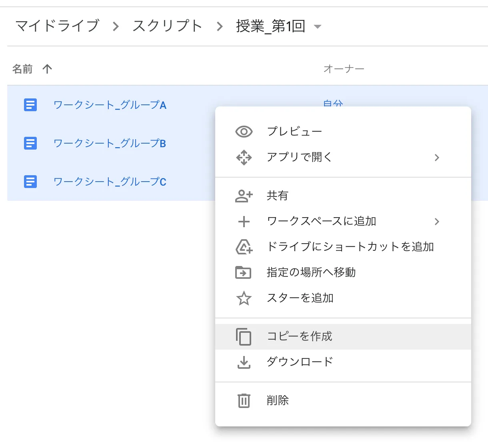The width and height of the screenshot is (488, 448).
Task: Choose コピーを作成 from the context menu
Action: 299,336
